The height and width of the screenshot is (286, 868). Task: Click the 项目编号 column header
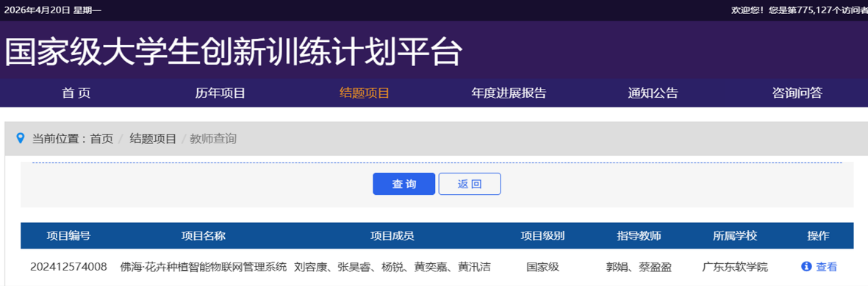[x=68, y=235]
